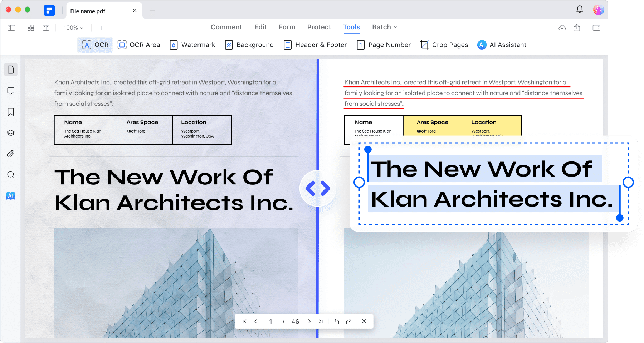Open the thumbnail grid view

31,28
